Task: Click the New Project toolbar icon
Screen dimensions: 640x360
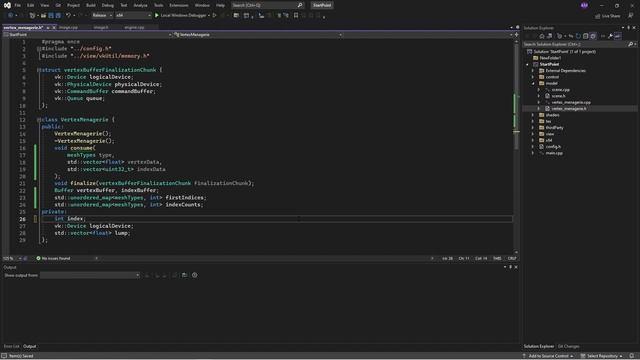Action: coord(33,16)
